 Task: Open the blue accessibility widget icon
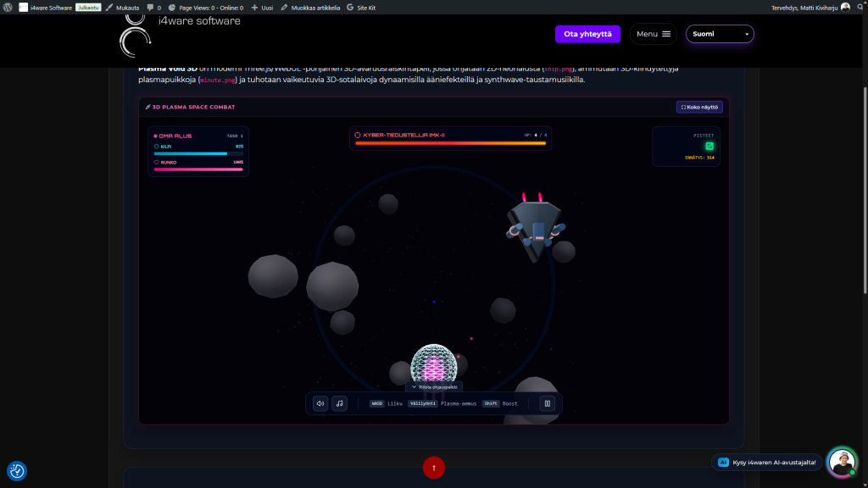pyautogui.click(x=17, y=471)
